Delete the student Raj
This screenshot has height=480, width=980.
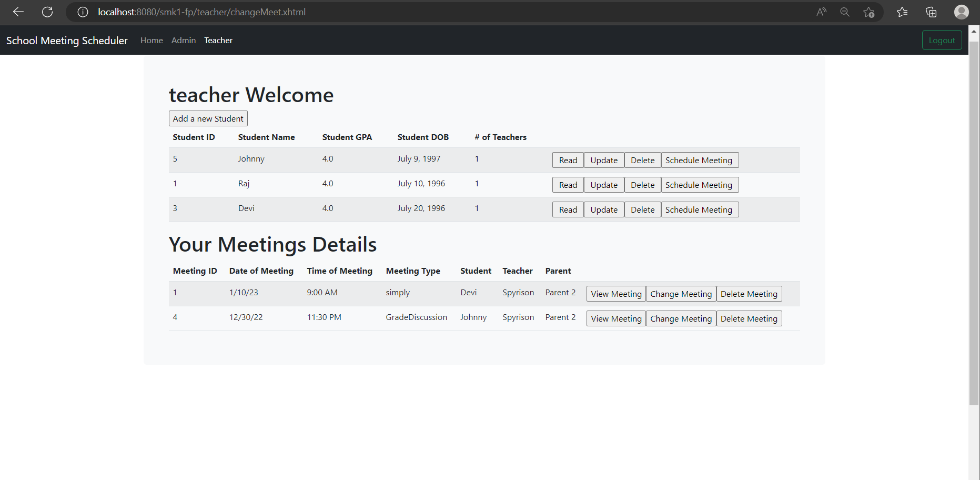643,185
